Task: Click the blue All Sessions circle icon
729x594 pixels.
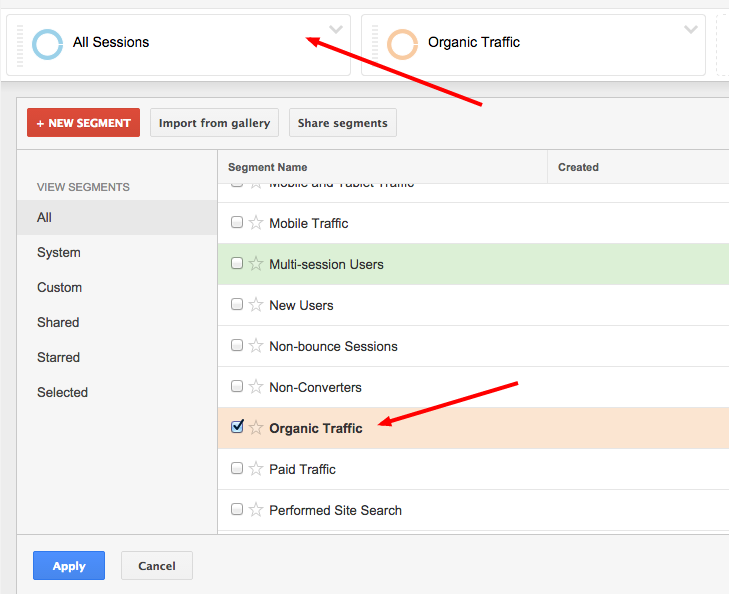Action: tap(47, 45)
